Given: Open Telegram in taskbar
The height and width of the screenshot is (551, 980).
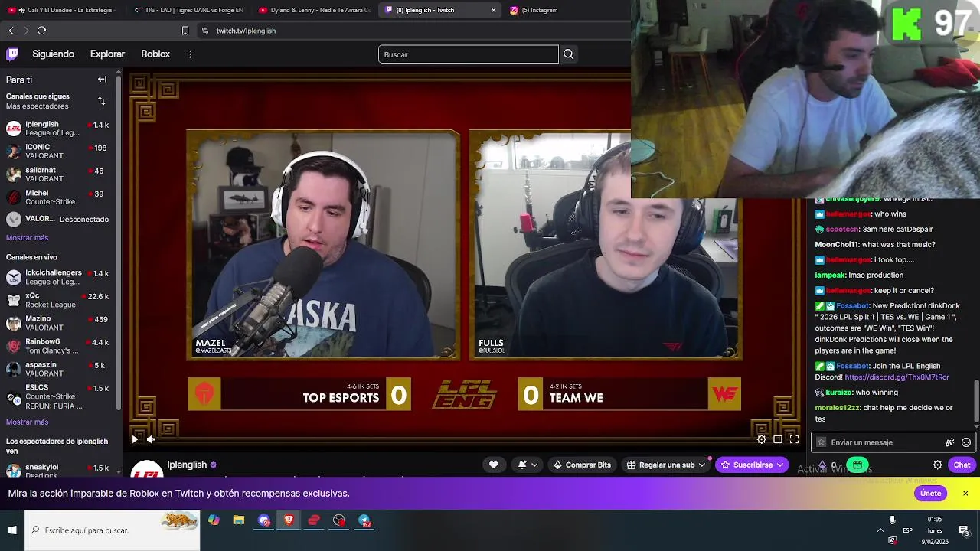Looking at the screenshot, I should pos(364,520).
